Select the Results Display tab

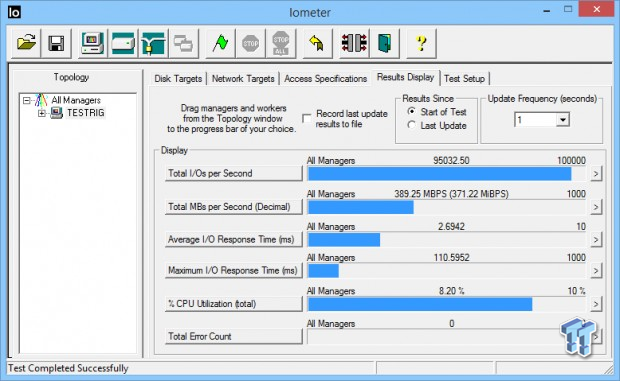[405, 77]
